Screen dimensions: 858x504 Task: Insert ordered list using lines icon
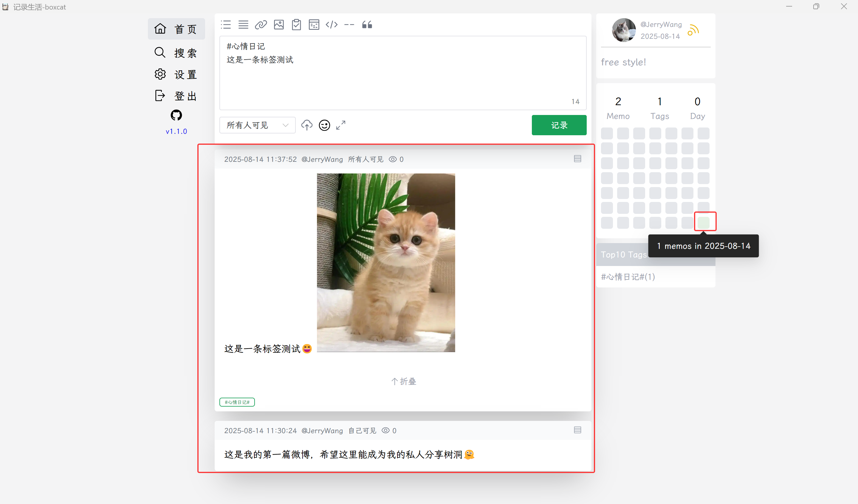click(x=243, y=25)
